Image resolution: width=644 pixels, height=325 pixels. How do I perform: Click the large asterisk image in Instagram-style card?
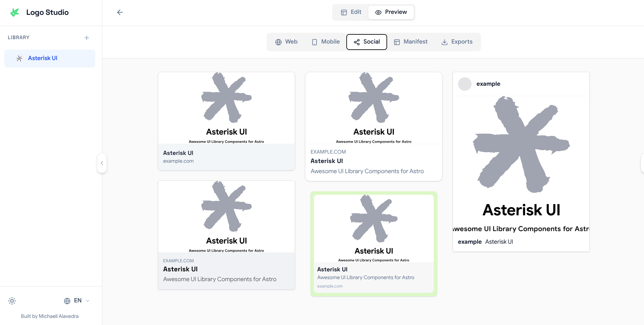click(x=521, y=144)
